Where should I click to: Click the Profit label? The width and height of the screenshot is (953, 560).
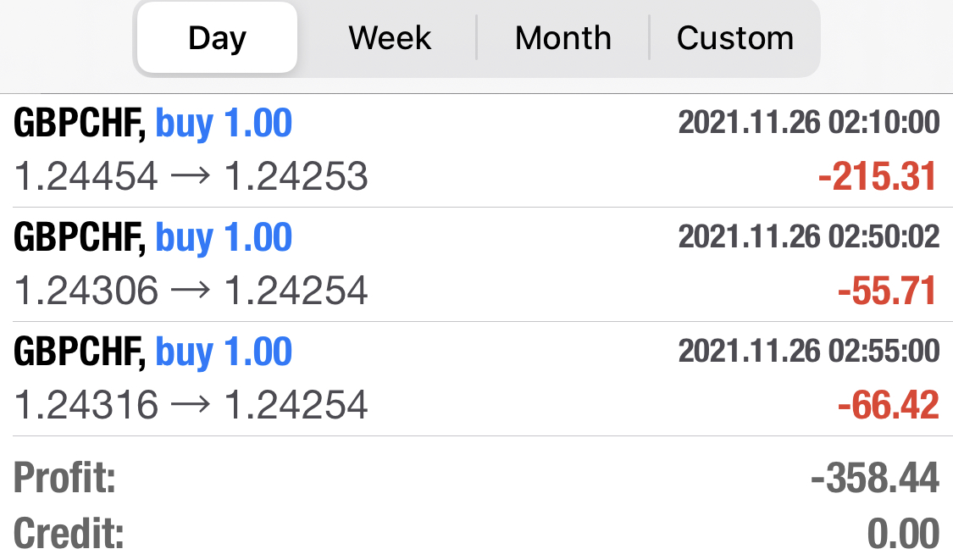coord(64,479)
